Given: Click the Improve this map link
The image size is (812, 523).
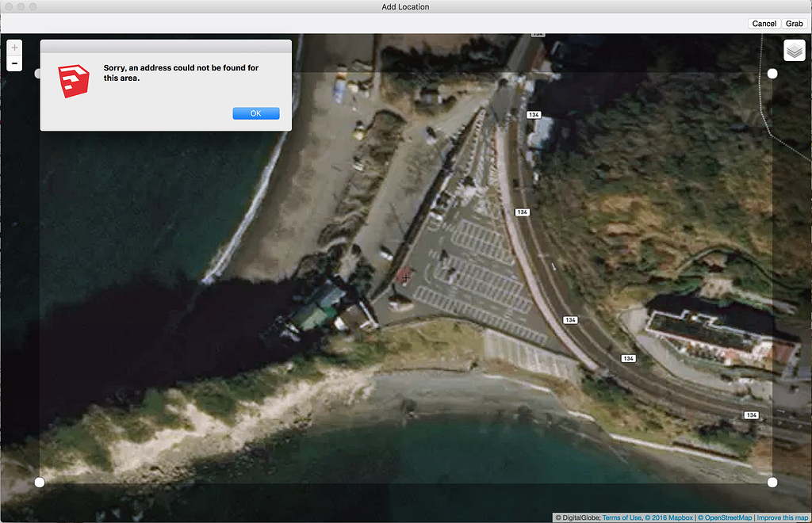Looking at the screenshot, I should (783, 517).
